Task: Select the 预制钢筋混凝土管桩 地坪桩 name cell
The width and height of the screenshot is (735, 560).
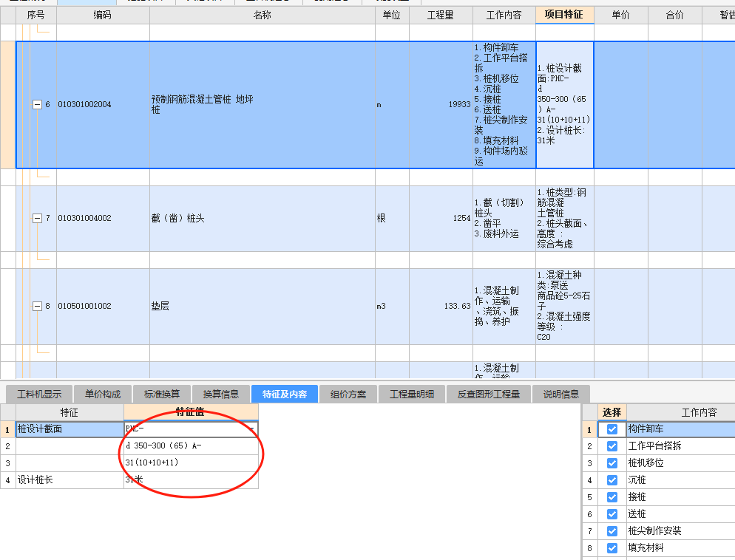Action: coord(262,104)
